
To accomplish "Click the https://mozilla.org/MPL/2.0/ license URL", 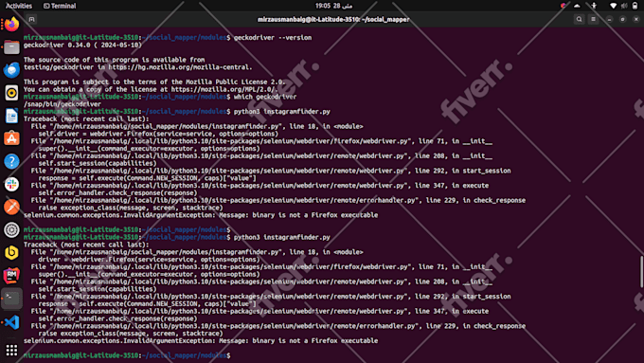I will (224, 89).
